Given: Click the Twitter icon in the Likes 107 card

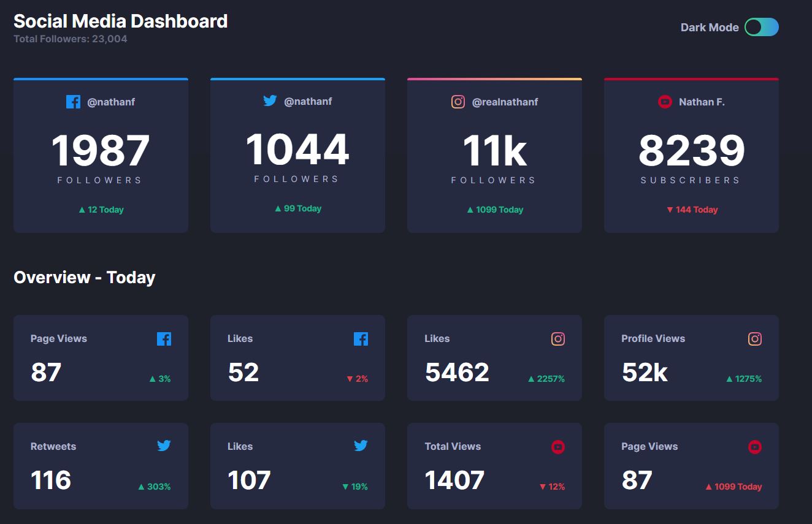Looking at the screenshot, I should click(x=361, y=446).
